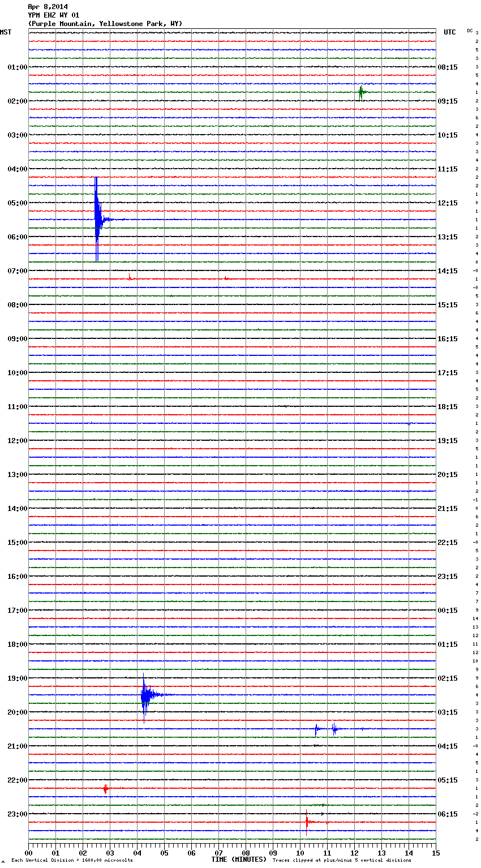Click the 17:15 UTC time label
This screenshot has width=481, height=868.
point(448,373)
